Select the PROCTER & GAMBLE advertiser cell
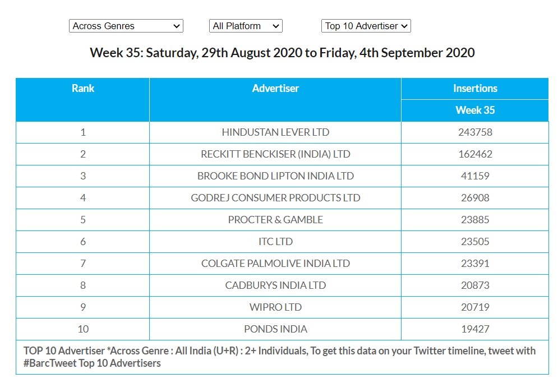Screen dimensions: 558x392 tap(275, 220)
